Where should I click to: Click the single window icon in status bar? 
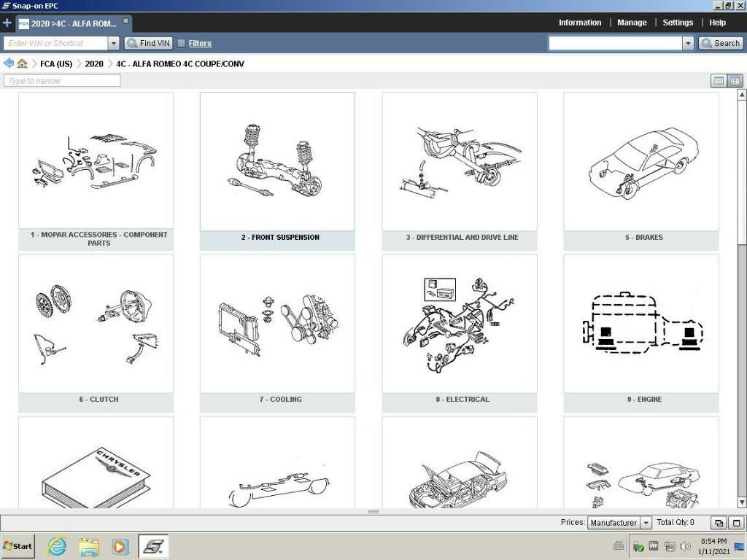pos(736,523)
